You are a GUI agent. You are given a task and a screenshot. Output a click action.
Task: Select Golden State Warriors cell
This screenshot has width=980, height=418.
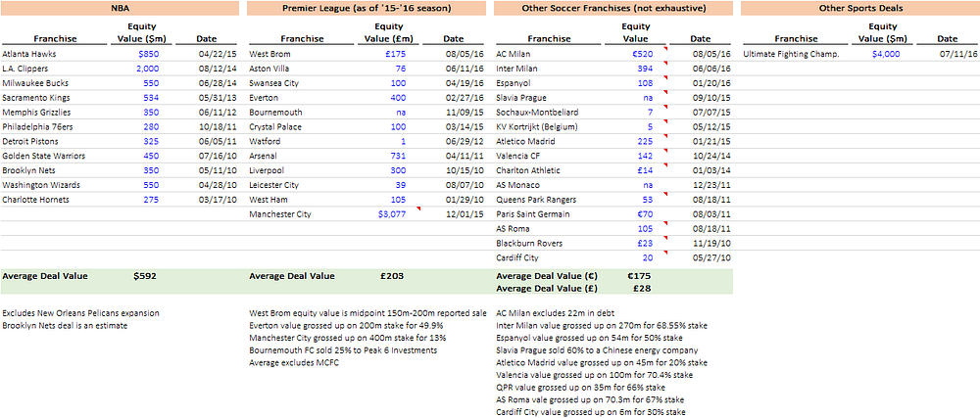(44, 156)
